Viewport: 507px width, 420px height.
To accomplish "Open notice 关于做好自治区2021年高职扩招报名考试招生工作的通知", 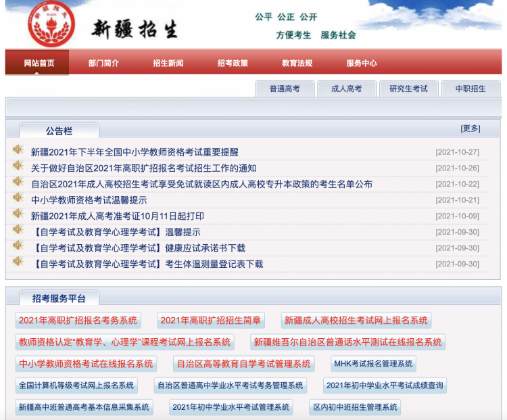I will pos(143,168).
